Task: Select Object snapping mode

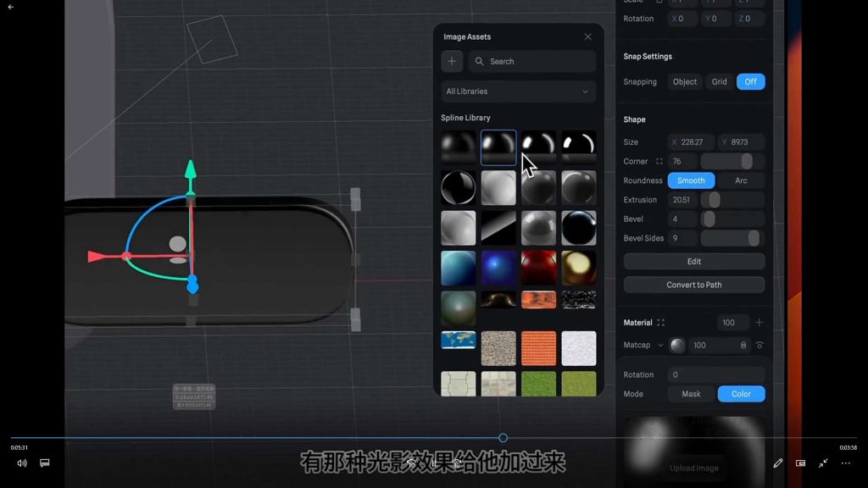Action: [684, 81]
